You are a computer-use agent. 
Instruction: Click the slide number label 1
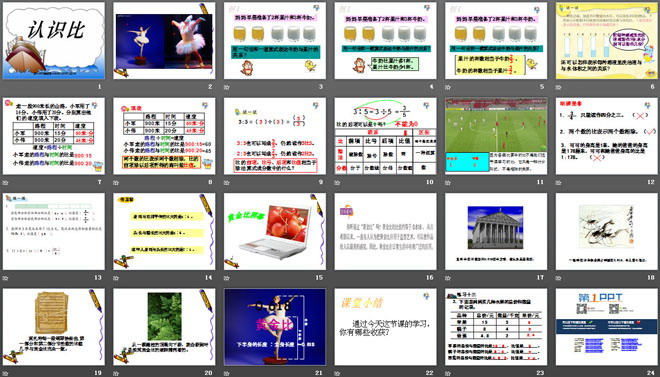click(x=99, y=87)
